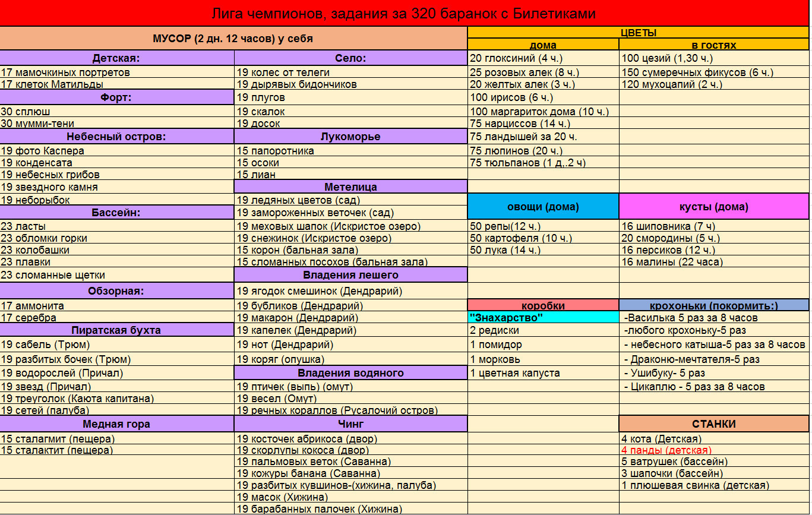The image size is (812, 515).
Task: Click the red title cell "Лига чемпионов"
Action: [405, 13]
